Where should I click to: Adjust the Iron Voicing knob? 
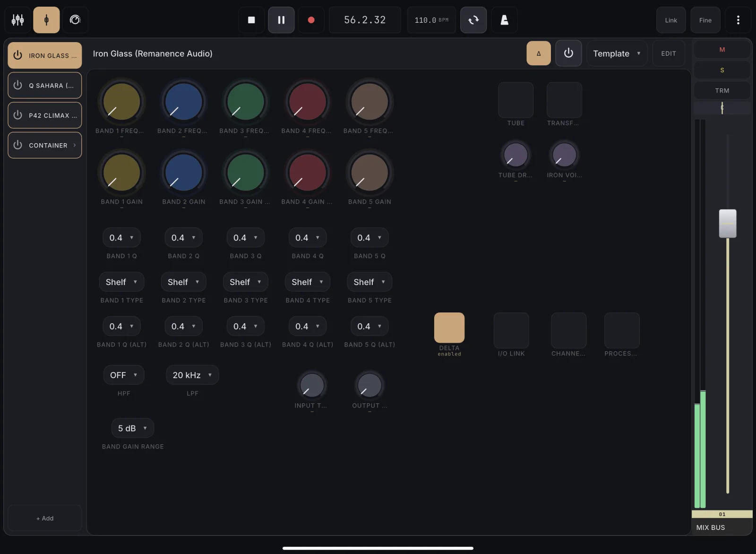click(564, 155)
